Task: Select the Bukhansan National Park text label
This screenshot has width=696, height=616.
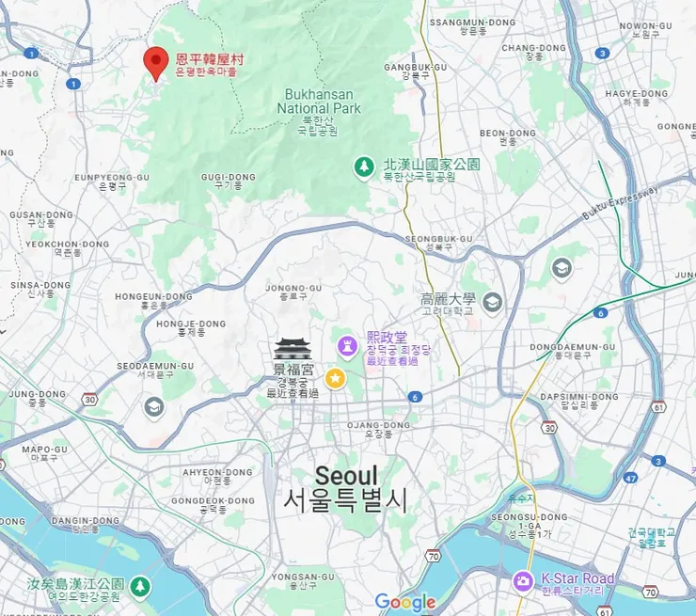Action: (x=319, y=102)
